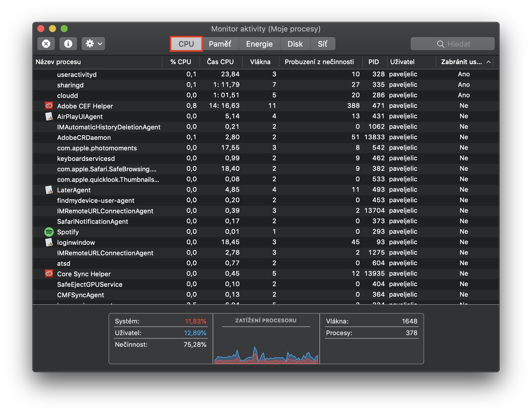This screenshot has width=532, height=415.
Task: Click the loginwindow process icon
Action: tap(49, 242)
